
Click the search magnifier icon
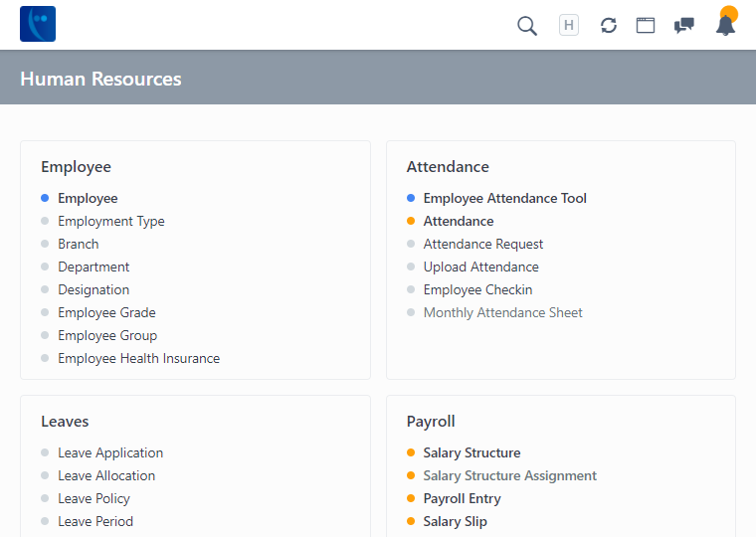(x=527, y=26)
